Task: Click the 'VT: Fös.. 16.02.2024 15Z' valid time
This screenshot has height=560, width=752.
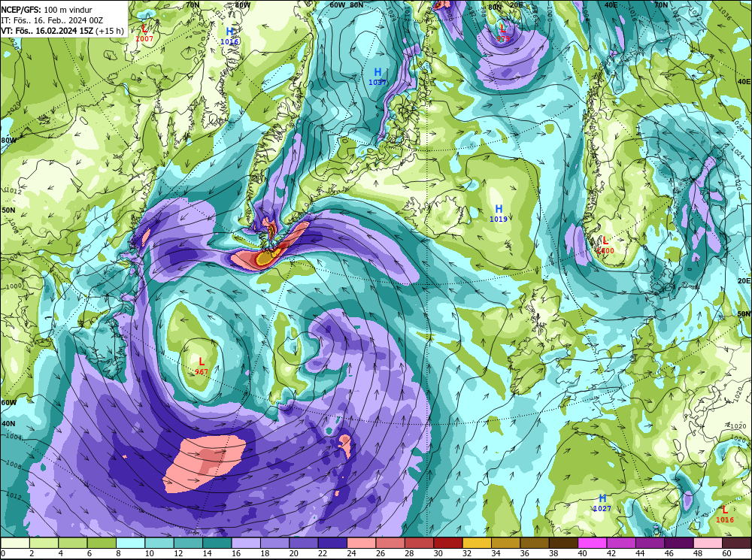Action: coord(47,31)
